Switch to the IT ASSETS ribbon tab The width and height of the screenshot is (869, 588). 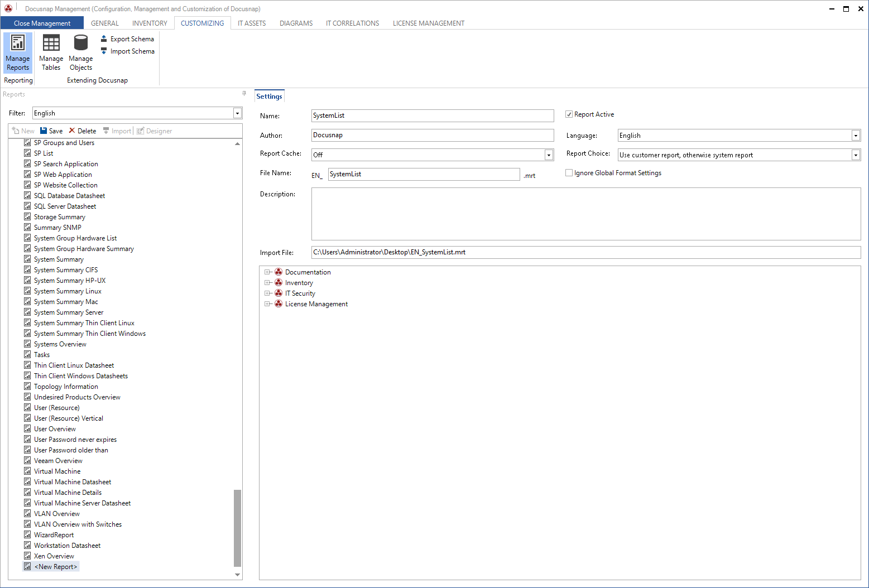252,23
